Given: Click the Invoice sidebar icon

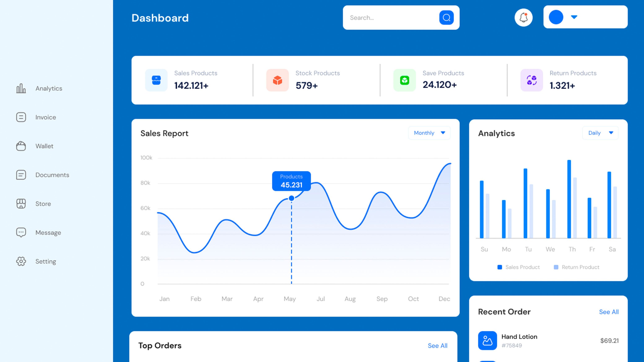Looking at the screenshot, I should coord(21,117).
